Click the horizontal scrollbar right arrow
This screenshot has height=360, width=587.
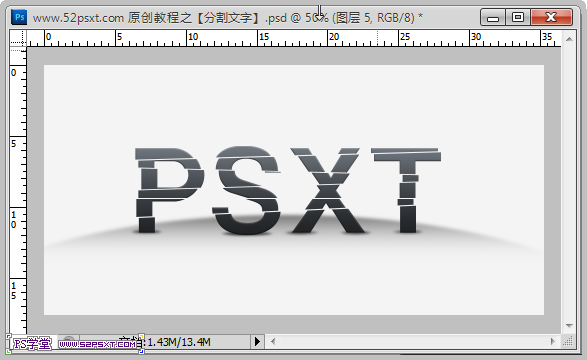tap(553, 342)
